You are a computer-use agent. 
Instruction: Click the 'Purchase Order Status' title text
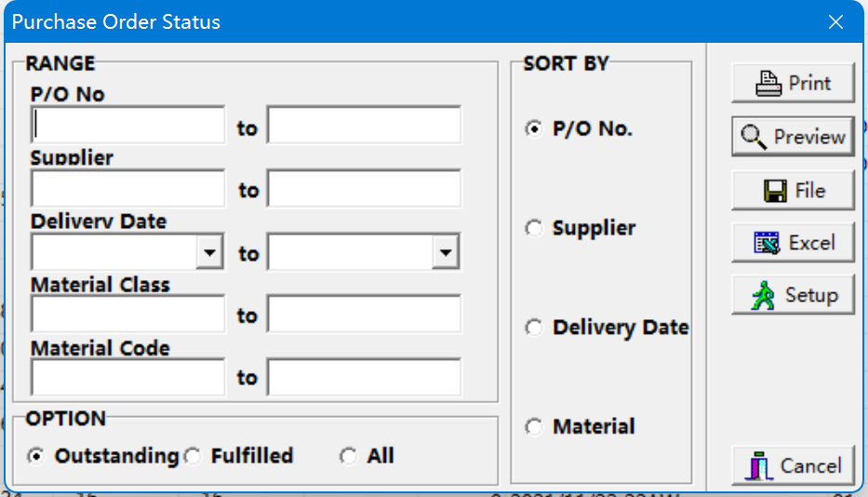(x=116, y=22)
